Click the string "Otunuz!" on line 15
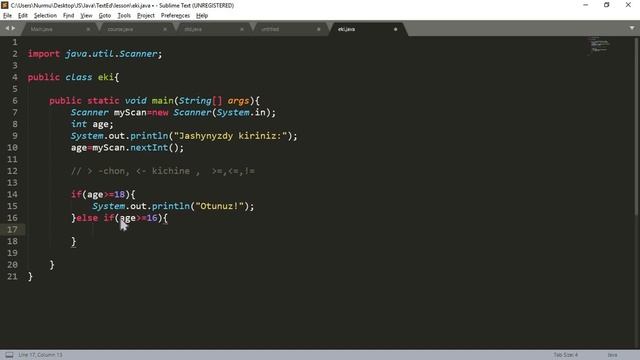Viewport: 640px width, 360px height. click(220, 206)
